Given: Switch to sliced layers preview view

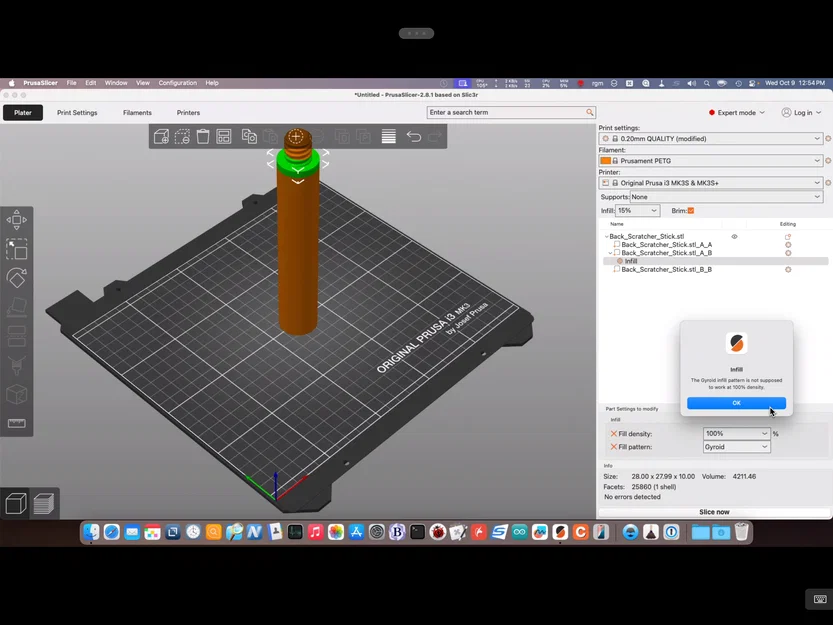Looking at the screenshot, I should click(44, 503).
